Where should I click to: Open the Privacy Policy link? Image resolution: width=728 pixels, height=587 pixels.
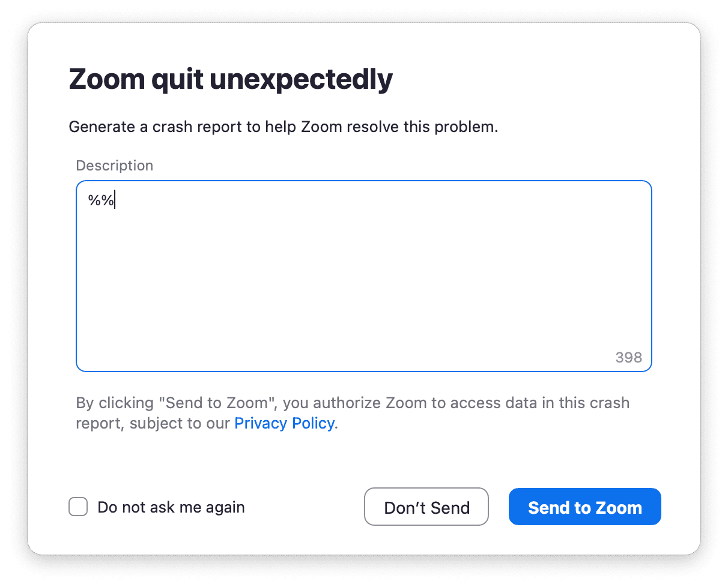(x=284, y=423)
